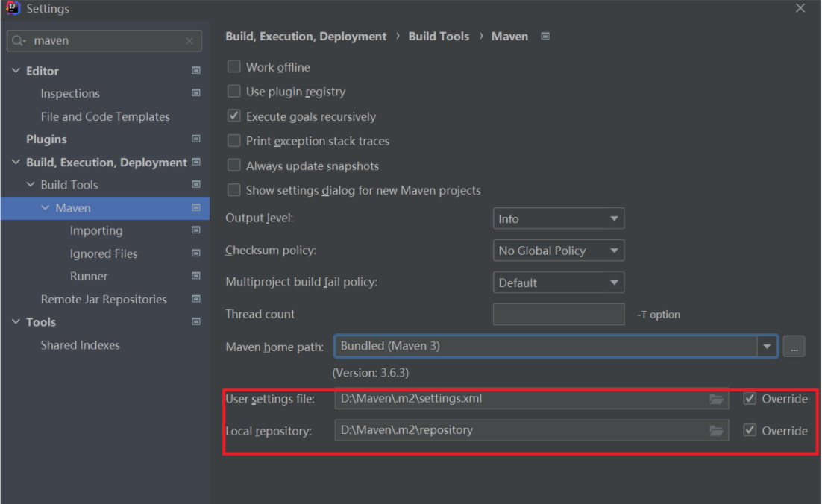Click the Maven breadcrumb
The image size is (822, 504).
click(509, 36)
